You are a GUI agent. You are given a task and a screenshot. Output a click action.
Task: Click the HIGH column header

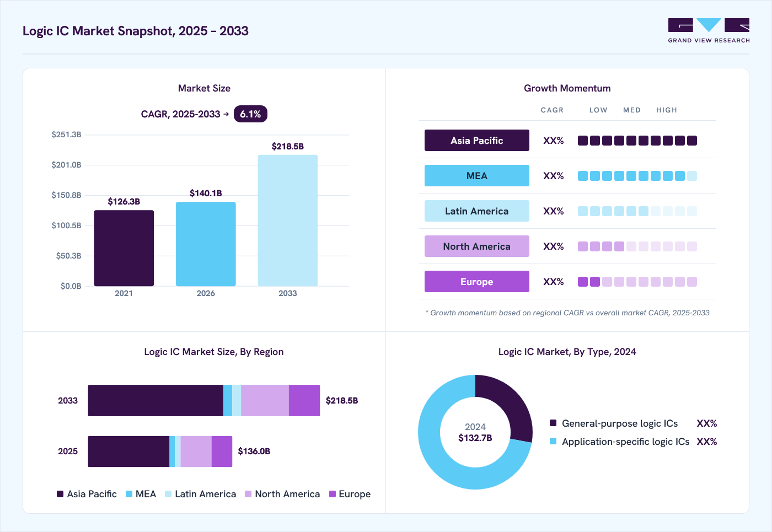click(x=667, y=110)
